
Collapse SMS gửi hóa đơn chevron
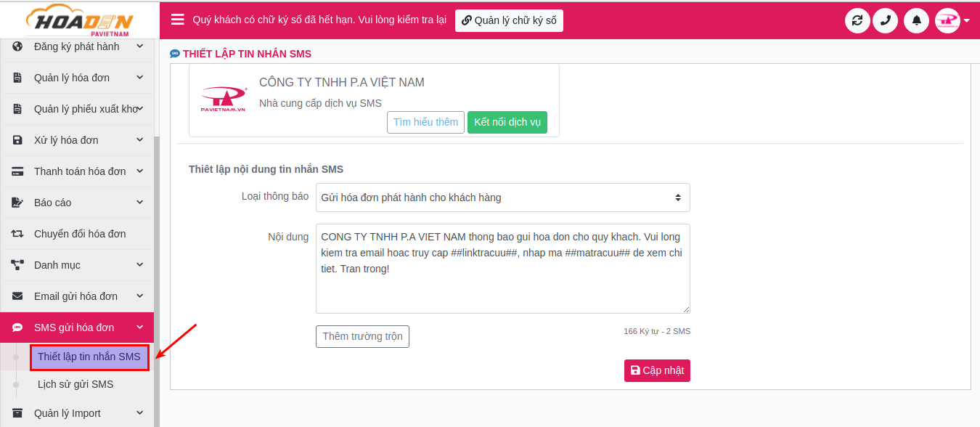click(140, 327)
